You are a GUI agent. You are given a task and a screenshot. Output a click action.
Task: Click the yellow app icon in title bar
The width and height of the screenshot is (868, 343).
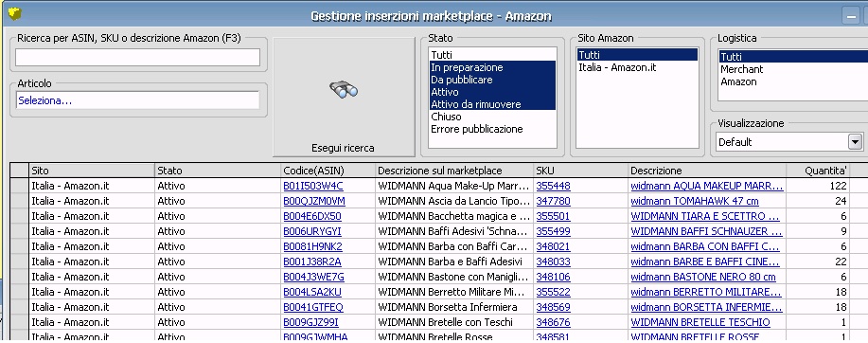click(15, 14)
